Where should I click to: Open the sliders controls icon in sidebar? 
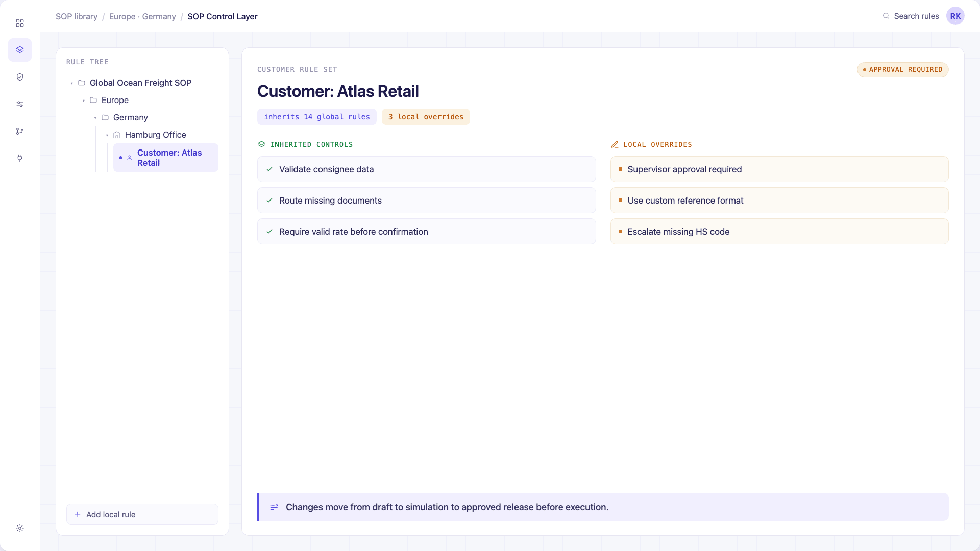tap(20, 104)
